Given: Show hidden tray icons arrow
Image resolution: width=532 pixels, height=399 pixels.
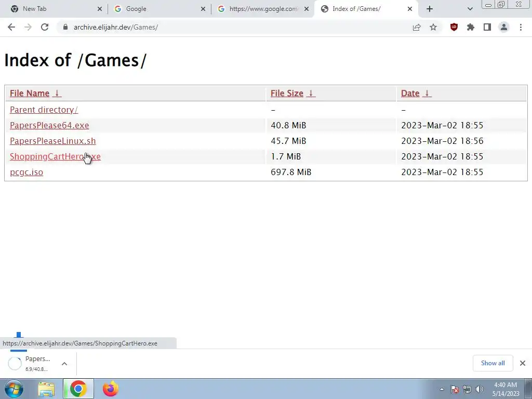Looking at the screenshot, I should pos(442,389).
